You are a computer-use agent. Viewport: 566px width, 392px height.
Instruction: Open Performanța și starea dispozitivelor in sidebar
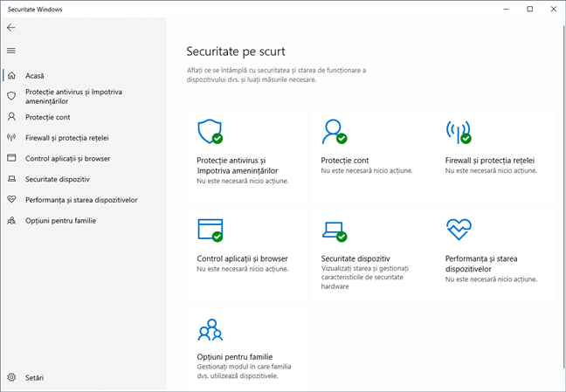click(x=81, y=200)
